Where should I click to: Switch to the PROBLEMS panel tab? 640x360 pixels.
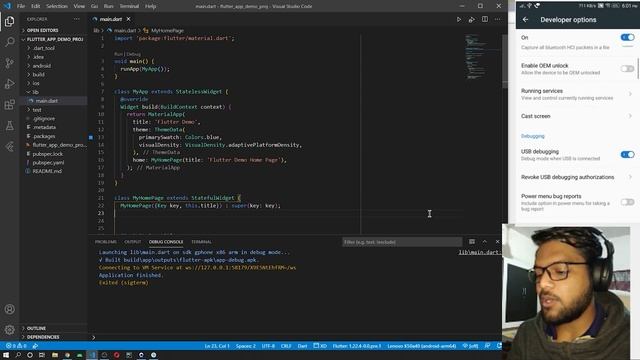106,242
